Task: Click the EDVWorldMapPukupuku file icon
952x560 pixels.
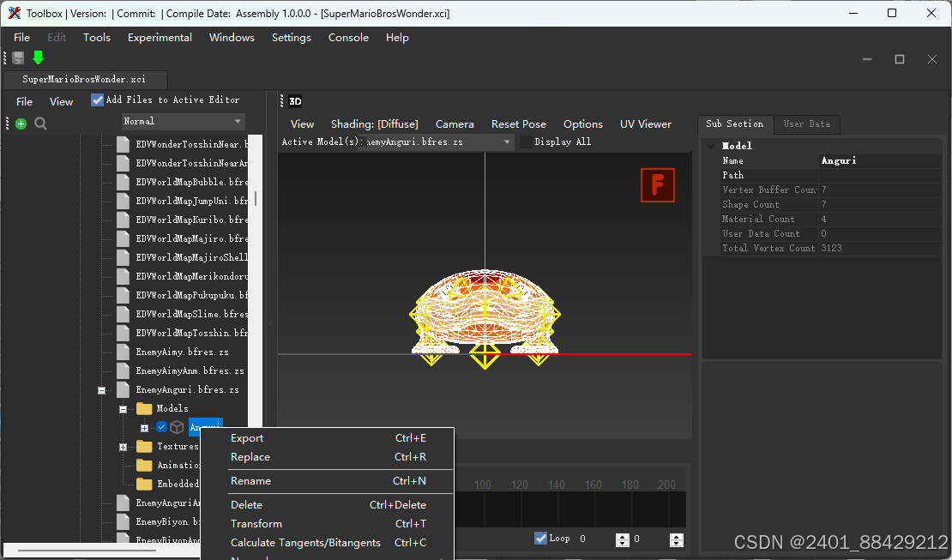Action: pyautogui.click(x=124, y=295)
